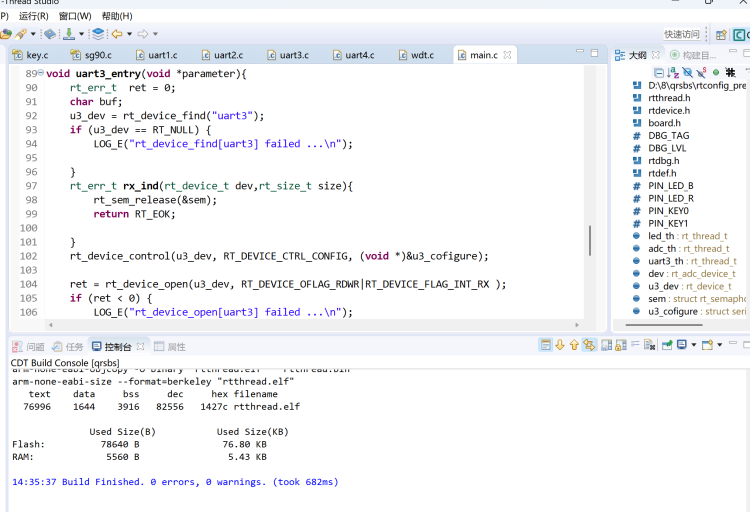Open the 窗口(W) menu
This screenshot has height=512, width=750.
pyautogui.click(x=75, y=16)
